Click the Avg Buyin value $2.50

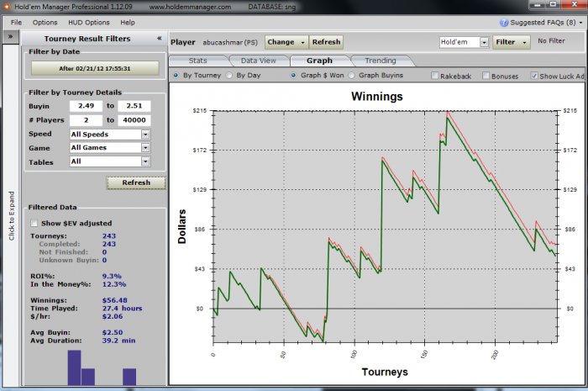point(113,332)
